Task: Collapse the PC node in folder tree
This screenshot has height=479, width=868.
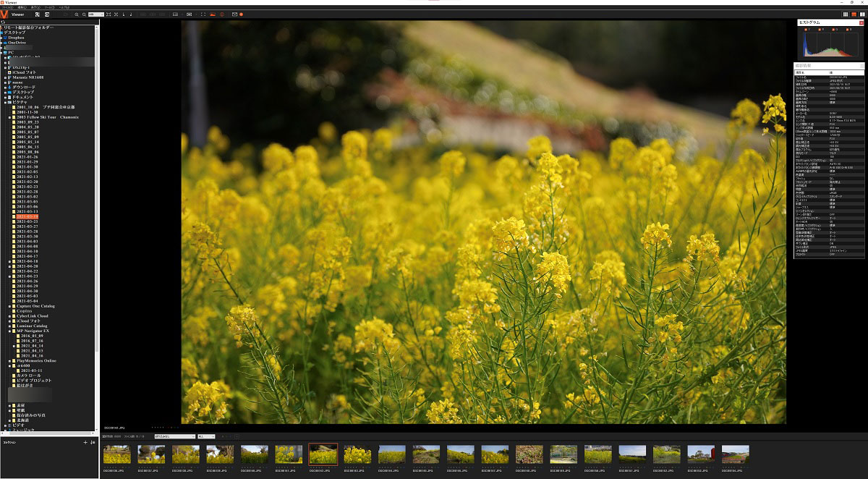Action: pos(1,53)
